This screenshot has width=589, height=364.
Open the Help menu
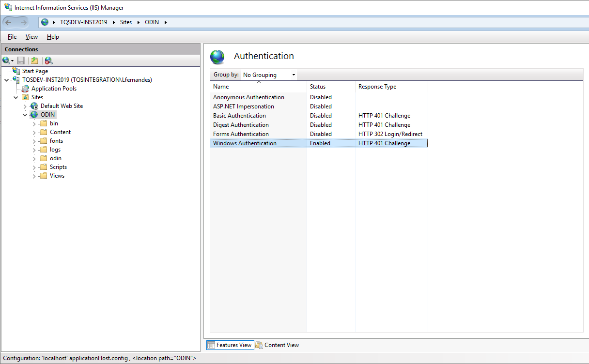coord(53,37)
